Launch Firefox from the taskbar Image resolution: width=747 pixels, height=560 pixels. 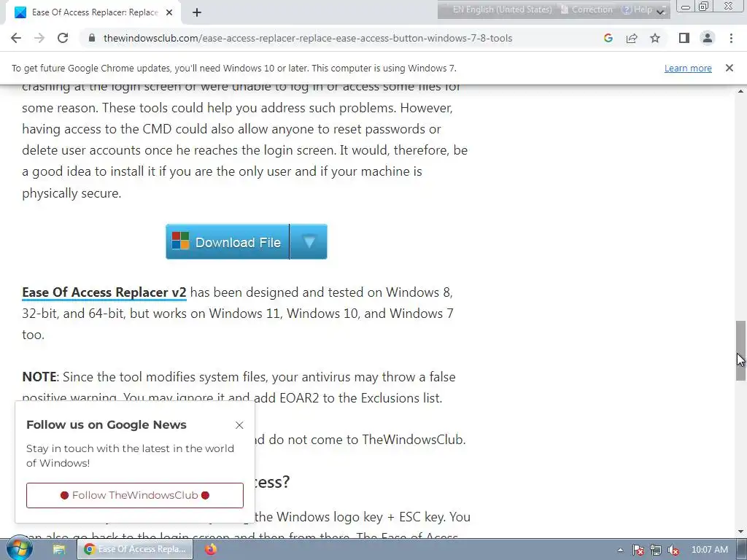click(x=211, y=550)
